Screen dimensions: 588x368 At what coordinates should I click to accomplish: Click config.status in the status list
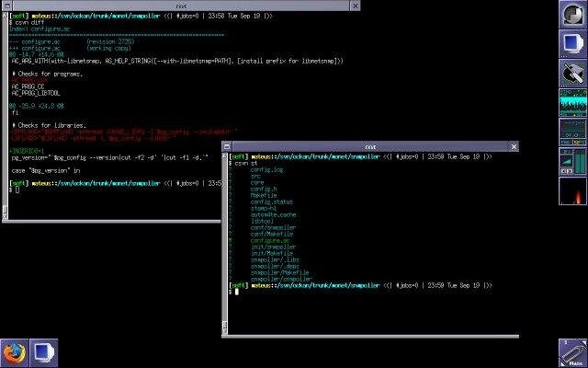(x=272, y=202)
